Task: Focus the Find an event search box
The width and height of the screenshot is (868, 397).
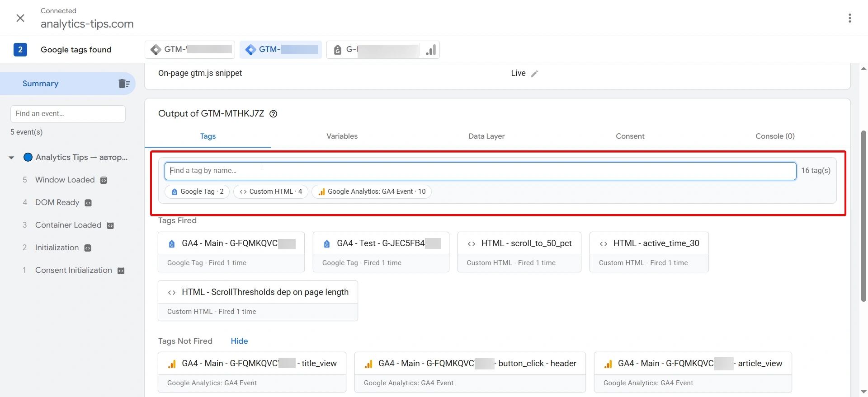Action: point(68,114)
